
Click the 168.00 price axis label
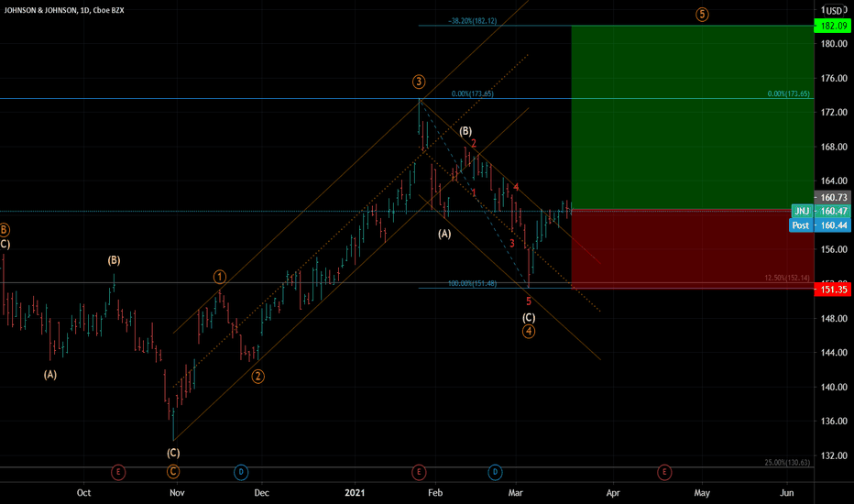click(x=834, y=147)
